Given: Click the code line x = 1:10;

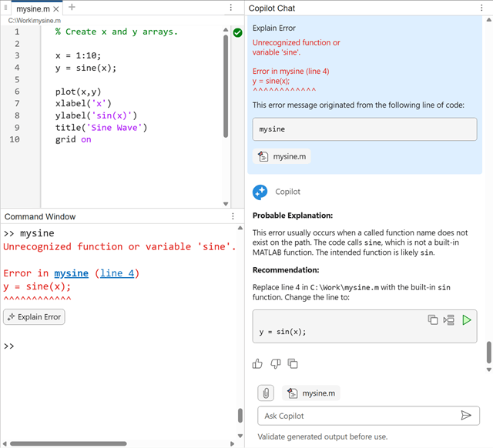Looking at the screenshot, I should point(78,56).
